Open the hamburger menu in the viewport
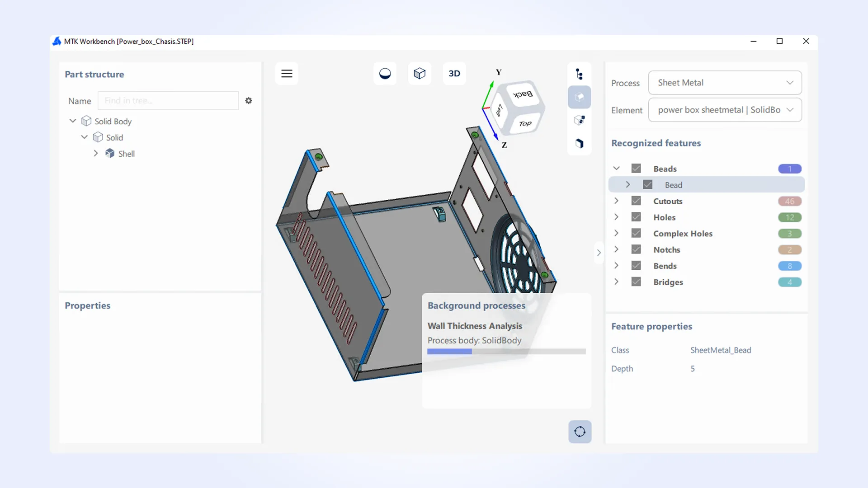 tap(287, 73)
